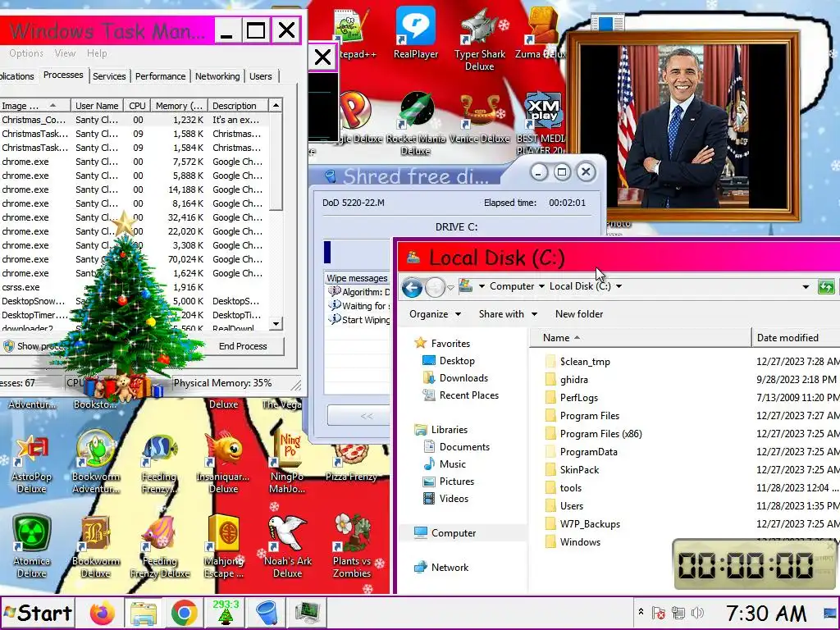
Task: Open Task Manager View menu
Action: point(65,53)
